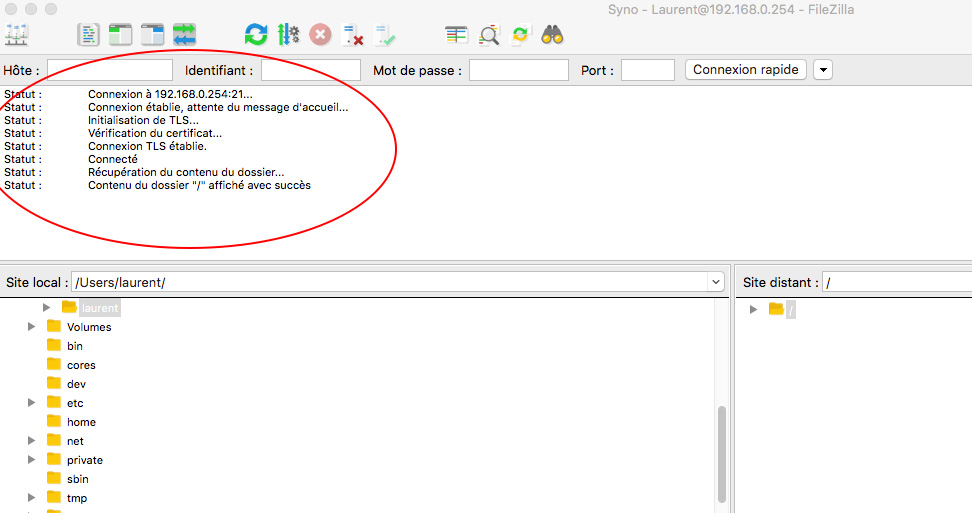
Task: Click the Site distant path field
Action: 897,282
